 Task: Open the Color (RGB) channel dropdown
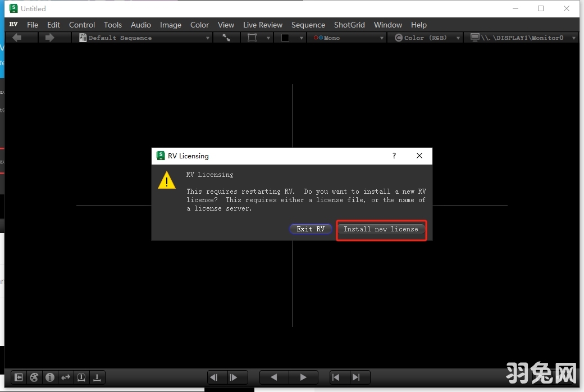426,38
